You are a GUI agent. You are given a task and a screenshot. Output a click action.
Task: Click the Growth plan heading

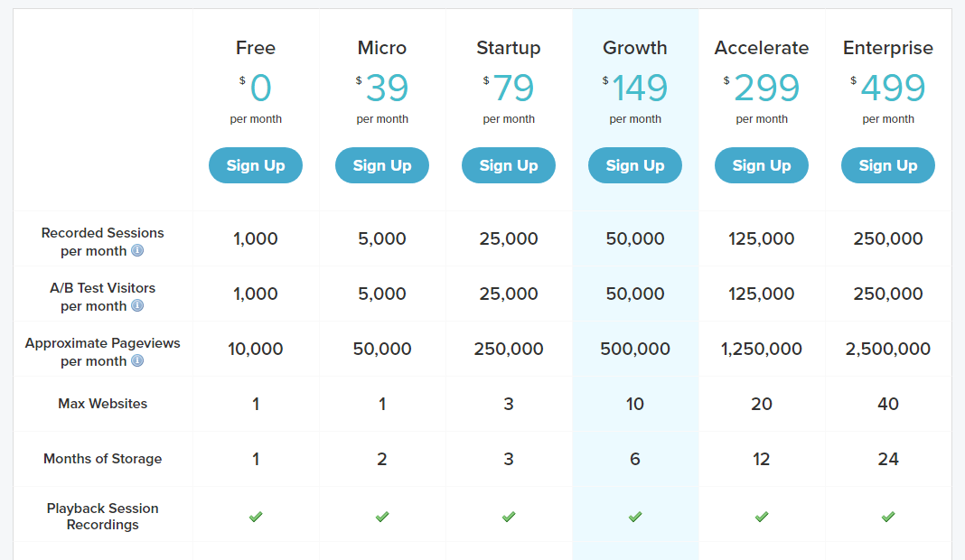tap(635, 47)
